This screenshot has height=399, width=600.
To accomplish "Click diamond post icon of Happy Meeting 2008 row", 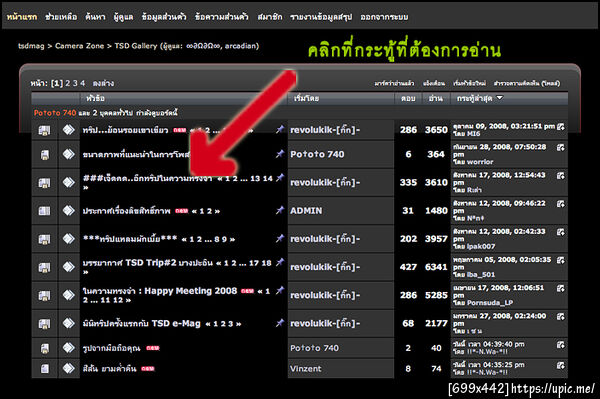I will [68, 295].
